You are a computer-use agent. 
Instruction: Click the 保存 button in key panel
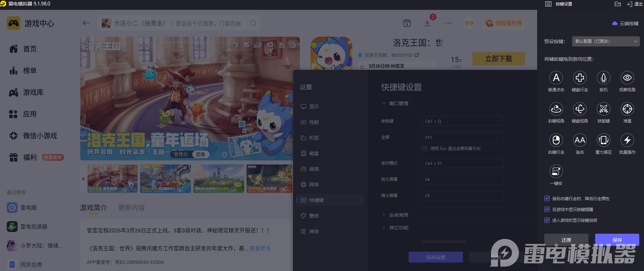click(x=617, y=240)
